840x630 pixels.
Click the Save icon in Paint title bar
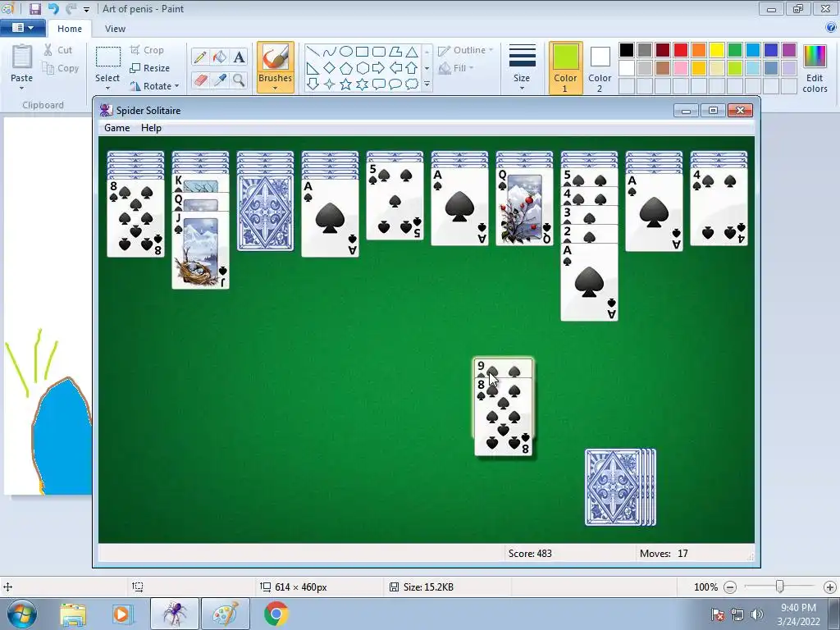point(34,8)
